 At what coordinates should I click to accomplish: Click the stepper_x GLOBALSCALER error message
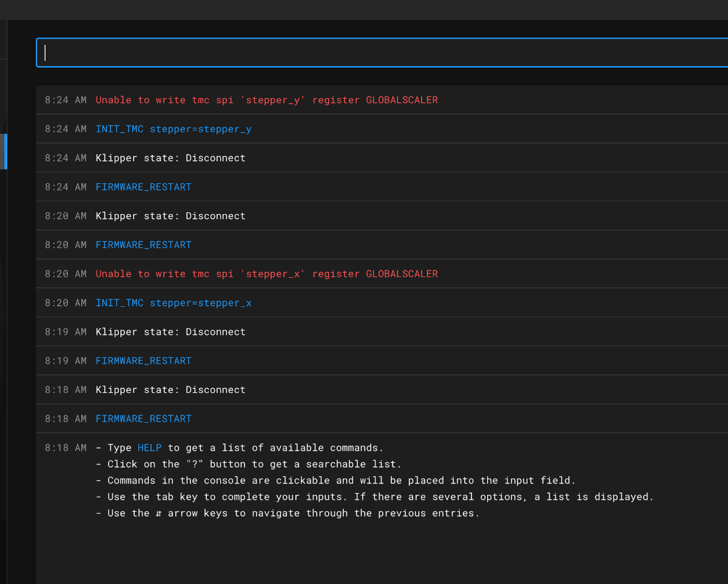[267, 274]
